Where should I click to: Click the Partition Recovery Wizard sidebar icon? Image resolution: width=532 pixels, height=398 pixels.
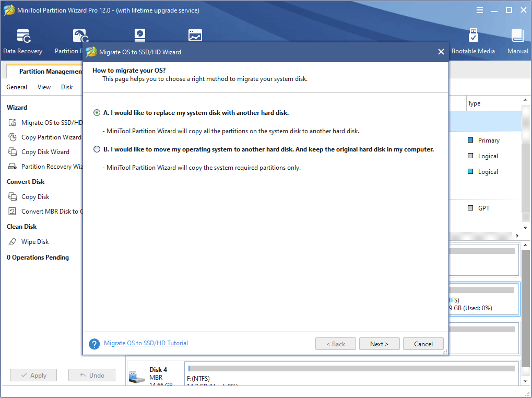click(x=12, y=166)
